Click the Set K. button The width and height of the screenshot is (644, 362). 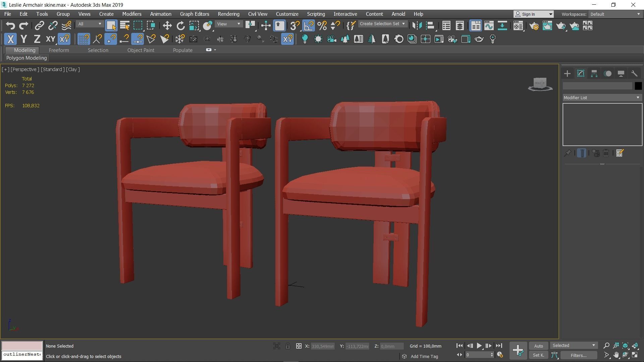538,355
